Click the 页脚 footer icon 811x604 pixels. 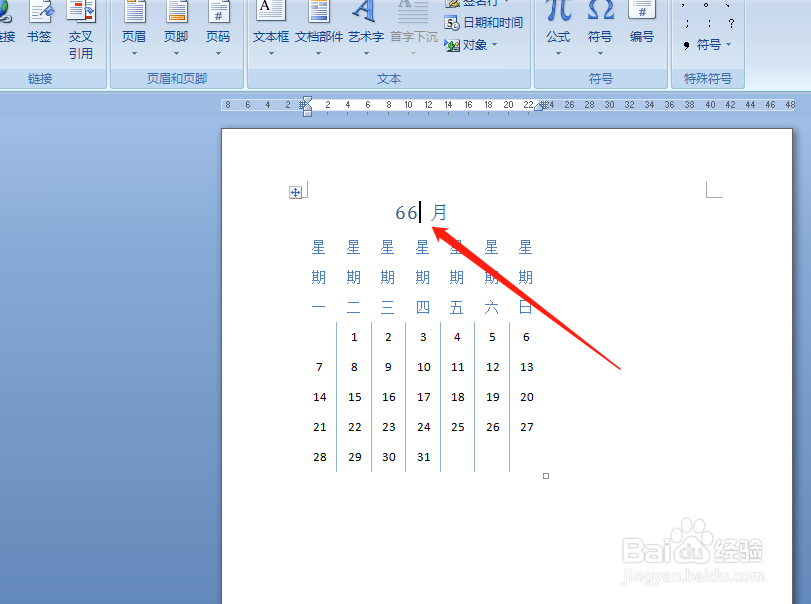click(x=176, y=13)
